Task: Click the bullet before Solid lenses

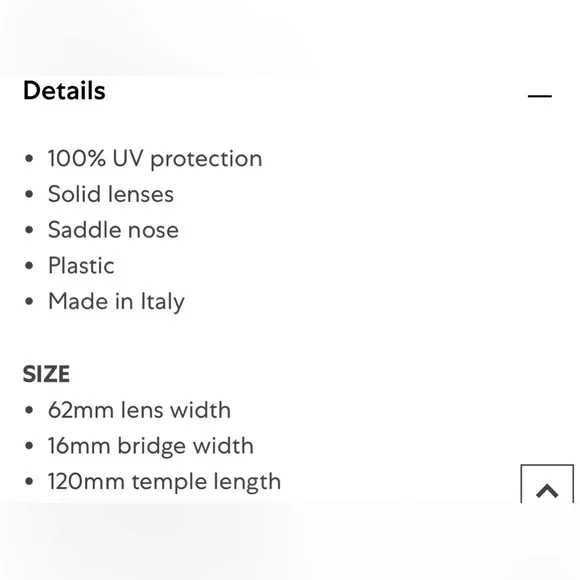Action: [29, 194]
